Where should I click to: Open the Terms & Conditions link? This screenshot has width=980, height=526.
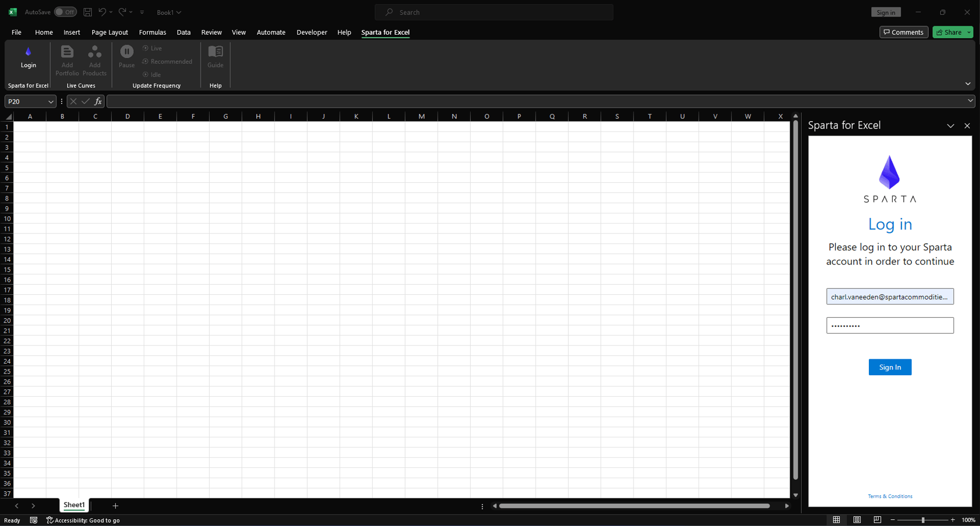[889, 496]
